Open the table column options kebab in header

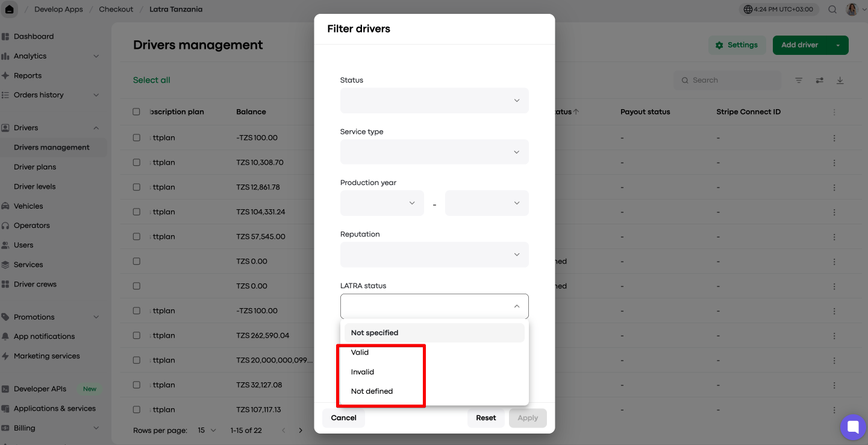coord(834,112)
